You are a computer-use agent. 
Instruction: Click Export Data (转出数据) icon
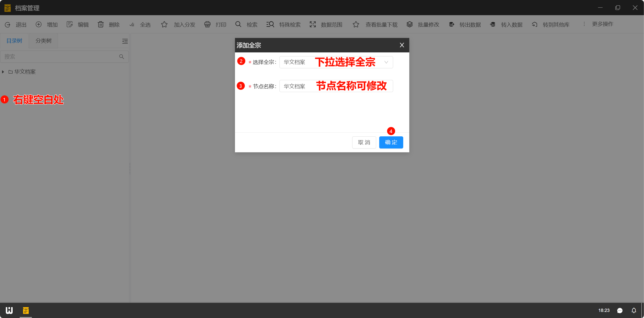451,24
